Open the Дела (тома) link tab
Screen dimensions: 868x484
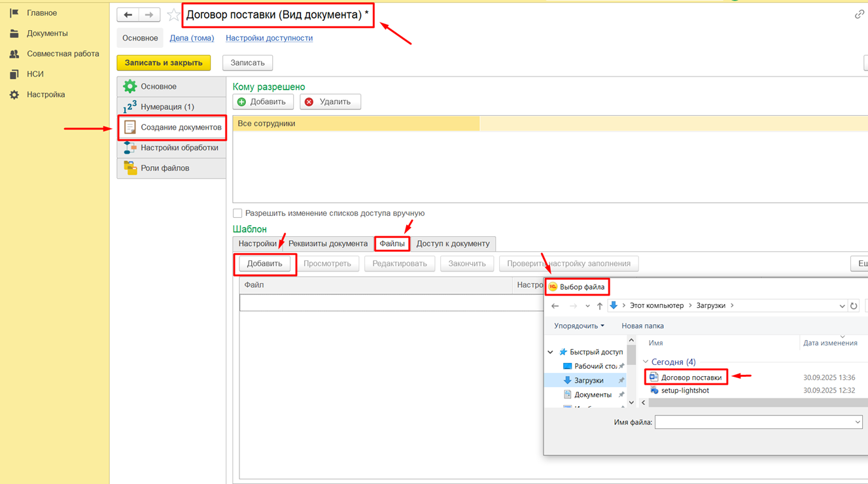(x=192, y=38)
